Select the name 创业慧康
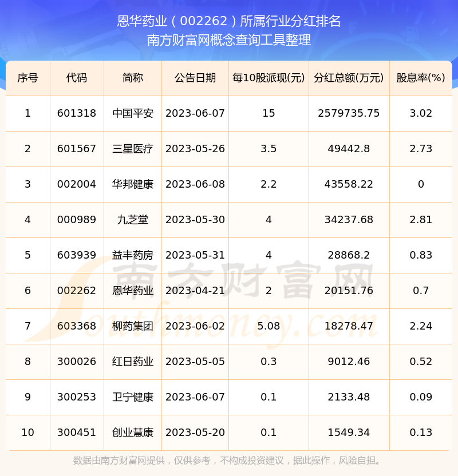Image resolution: width=458 pixels, height=476 pixels. click(133, 433)
